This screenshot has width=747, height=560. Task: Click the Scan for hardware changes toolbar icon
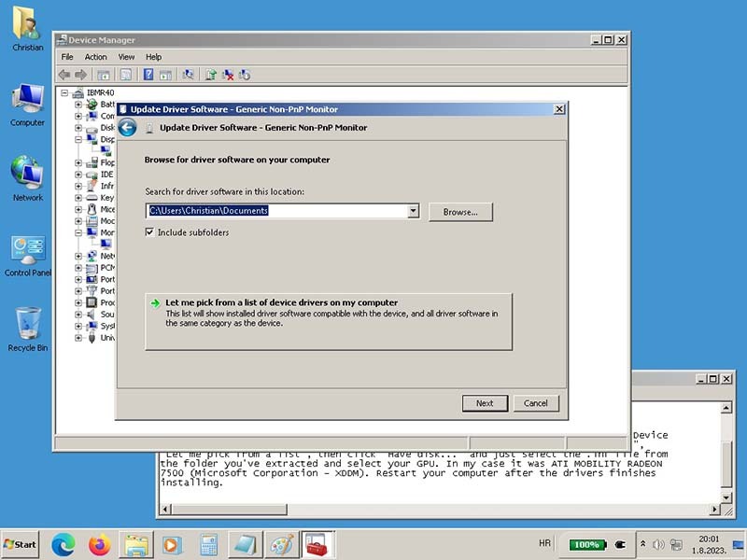(x=189, y=75)
